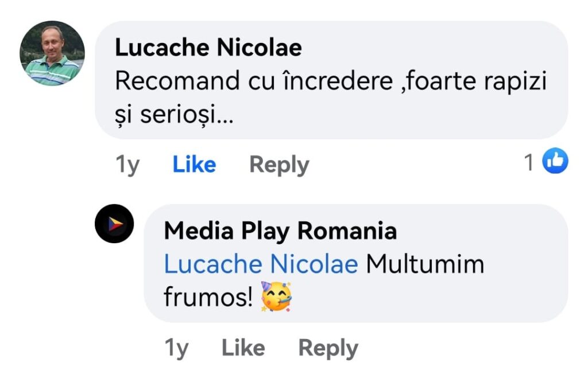Open the Lucache Nicolae author name link
The image size is (588, 382).
coord(208,48)
